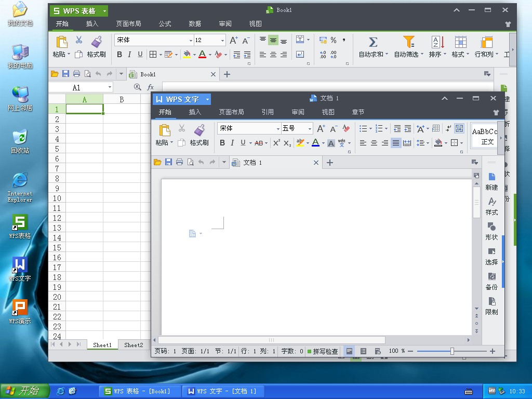This screenshot has height=399, width=532.
Task: Click the zoom in plus in status bar
Action: (x=493, y=351)
